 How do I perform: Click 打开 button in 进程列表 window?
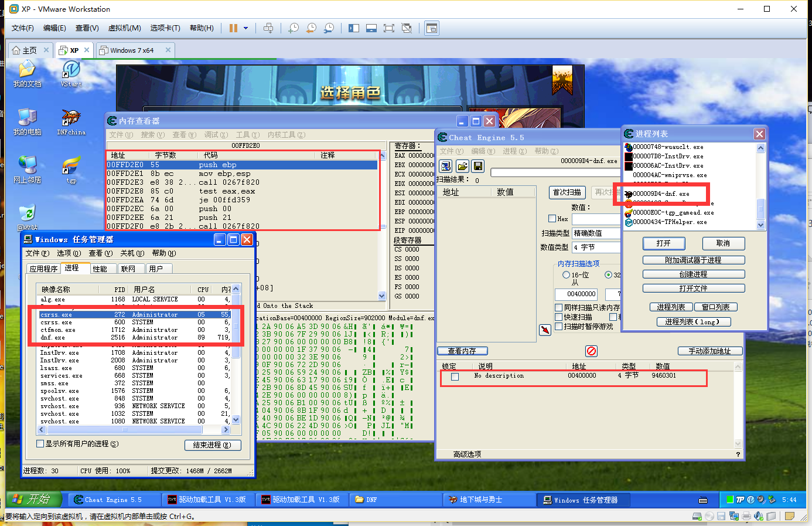point(664,243)
